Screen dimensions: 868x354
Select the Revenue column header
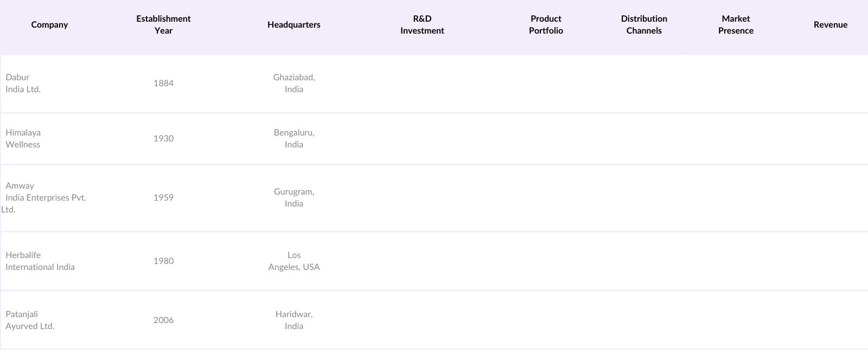830,25
